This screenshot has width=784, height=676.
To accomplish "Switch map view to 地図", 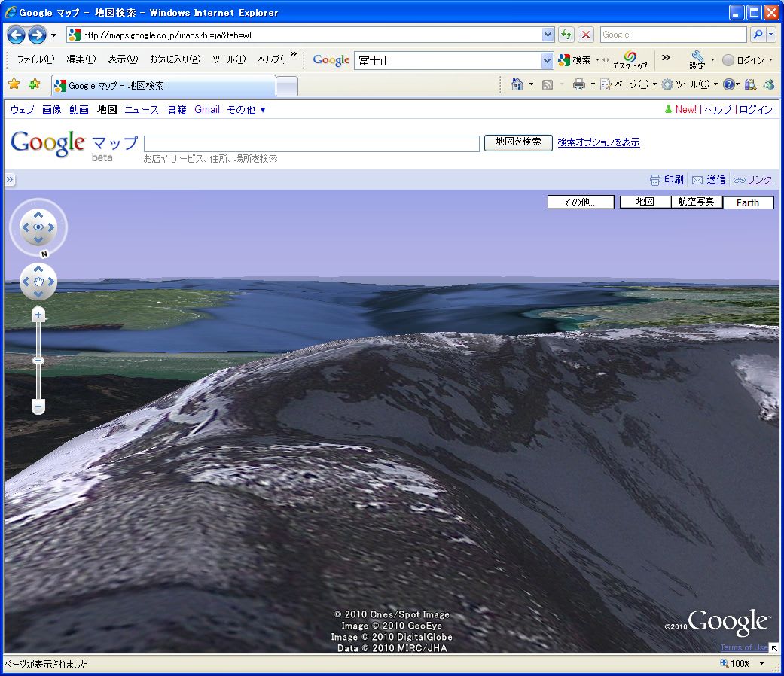I will pos(645,202).
